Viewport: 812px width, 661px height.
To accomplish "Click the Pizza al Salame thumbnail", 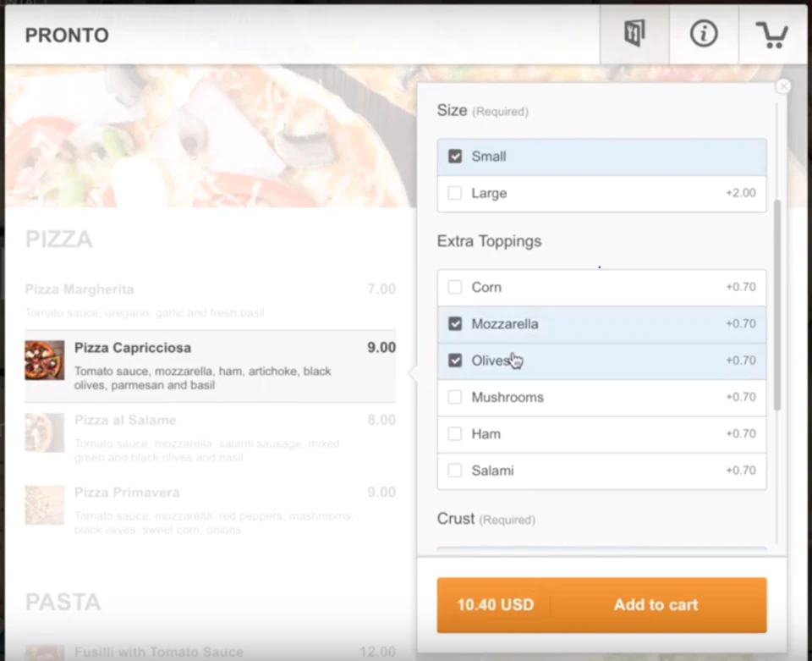I will pyautogui.click(x=44, y=432).
